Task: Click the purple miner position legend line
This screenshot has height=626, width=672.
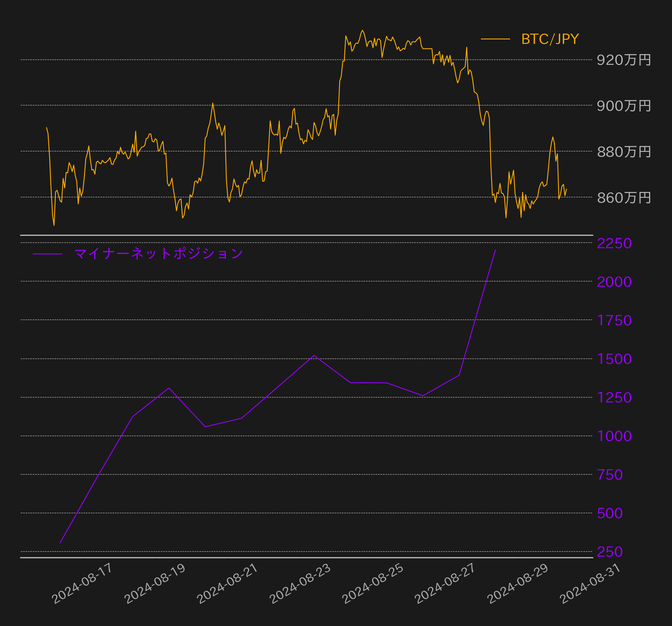Action: pyautogui.click(x=48, y=254)
